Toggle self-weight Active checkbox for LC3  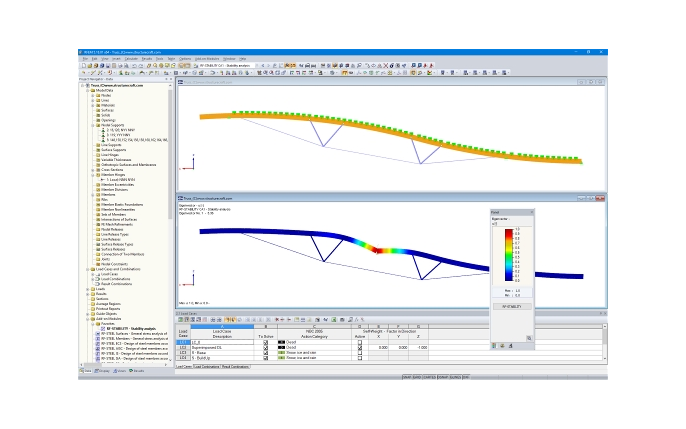pos(360,352)
